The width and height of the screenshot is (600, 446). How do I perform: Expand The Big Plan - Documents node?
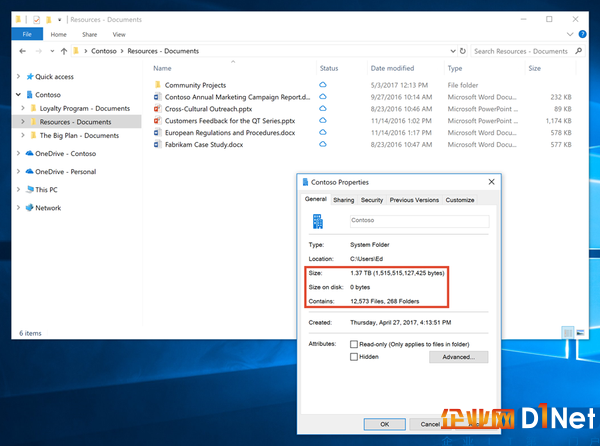point(23,135)
